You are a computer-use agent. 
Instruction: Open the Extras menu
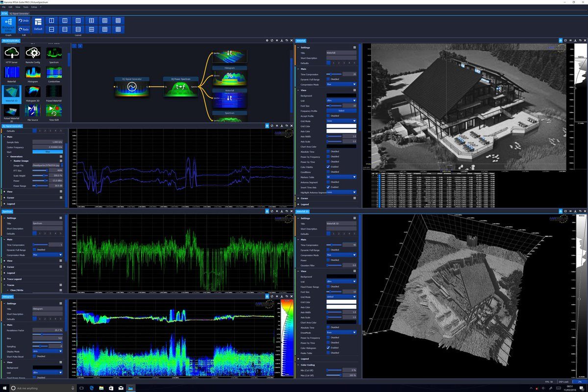[33, 7]
